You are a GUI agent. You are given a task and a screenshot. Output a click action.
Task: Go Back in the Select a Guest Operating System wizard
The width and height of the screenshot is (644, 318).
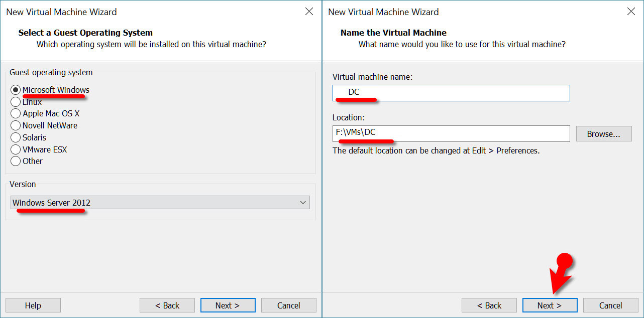point(167,305)
